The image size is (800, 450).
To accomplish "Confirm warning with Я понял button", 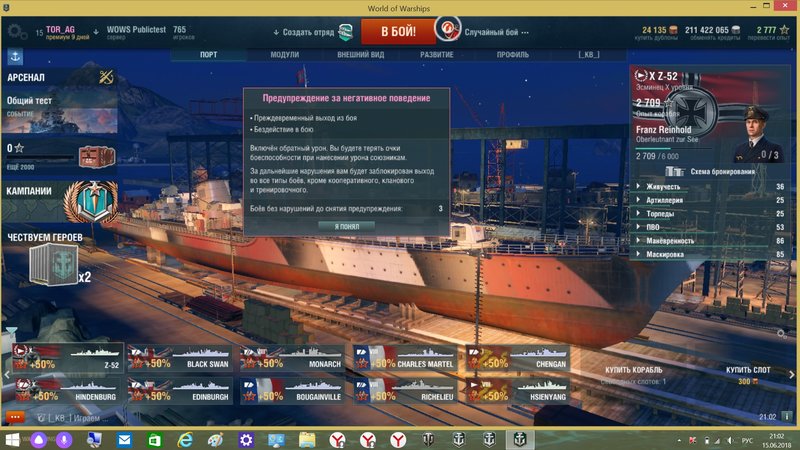I will pyautogui.click(x=346, y=226).
